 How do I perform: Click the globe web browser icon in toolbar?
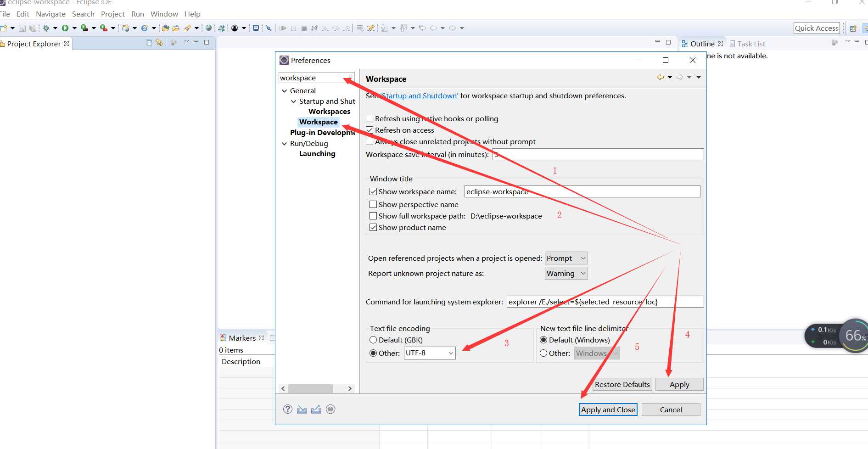pos(209,28)
